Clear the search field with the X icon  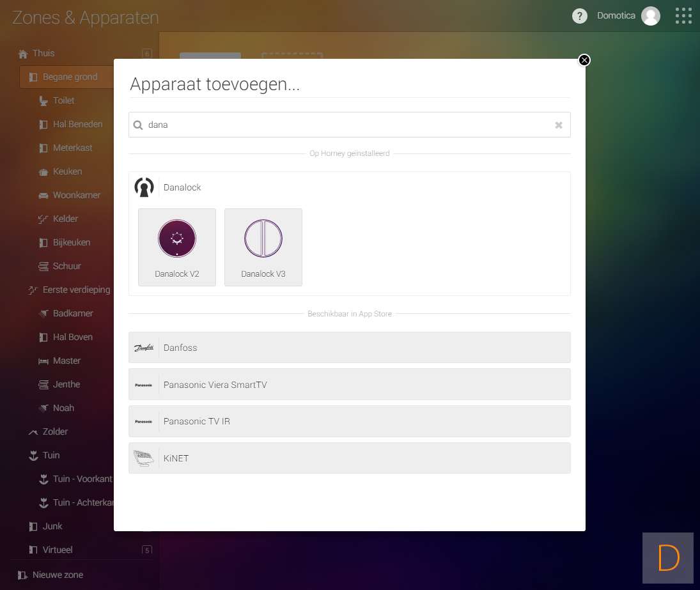[559, 125]
